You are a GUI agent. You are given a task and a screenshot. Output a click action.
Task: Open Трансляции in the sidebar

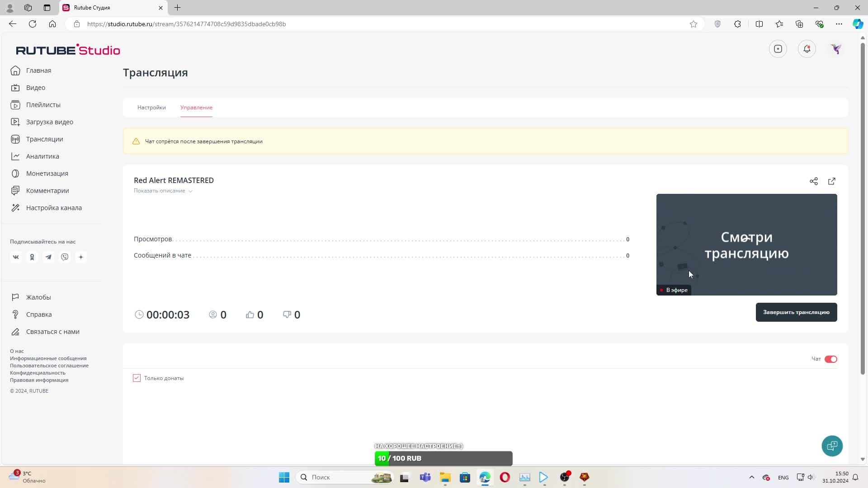(x=44, y=139)
